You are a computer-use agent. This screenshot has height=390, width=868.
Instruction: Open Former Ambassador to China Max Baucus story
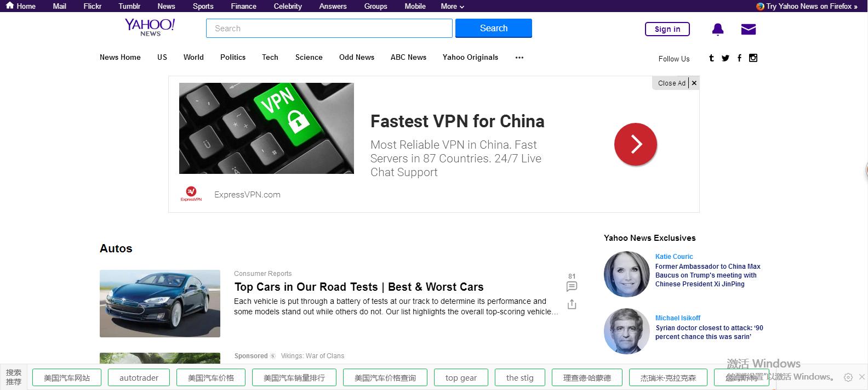pos(708,275)
